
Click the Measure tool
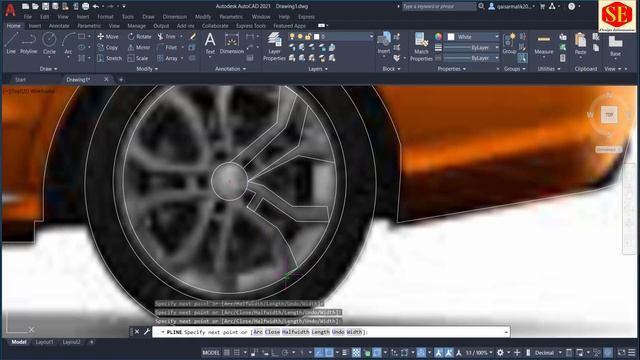[544, 44]
